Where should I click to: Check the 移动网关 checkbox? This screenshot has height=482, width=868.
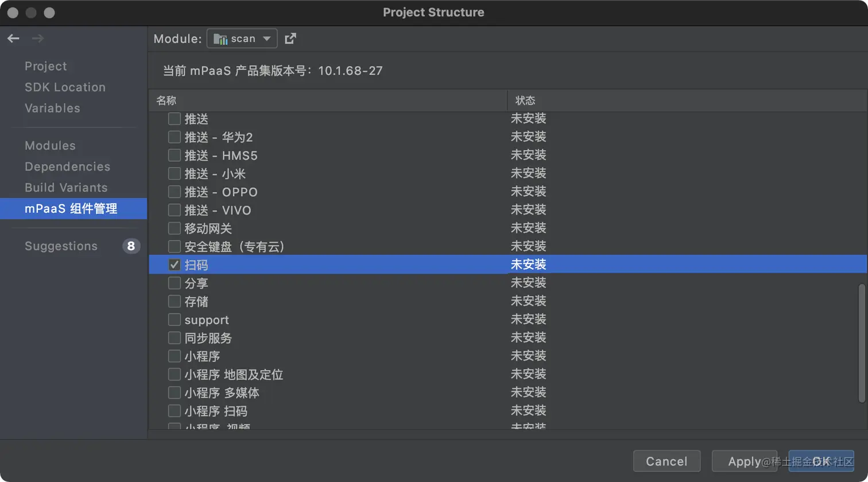pyautogui.click(x=175, y=228)
